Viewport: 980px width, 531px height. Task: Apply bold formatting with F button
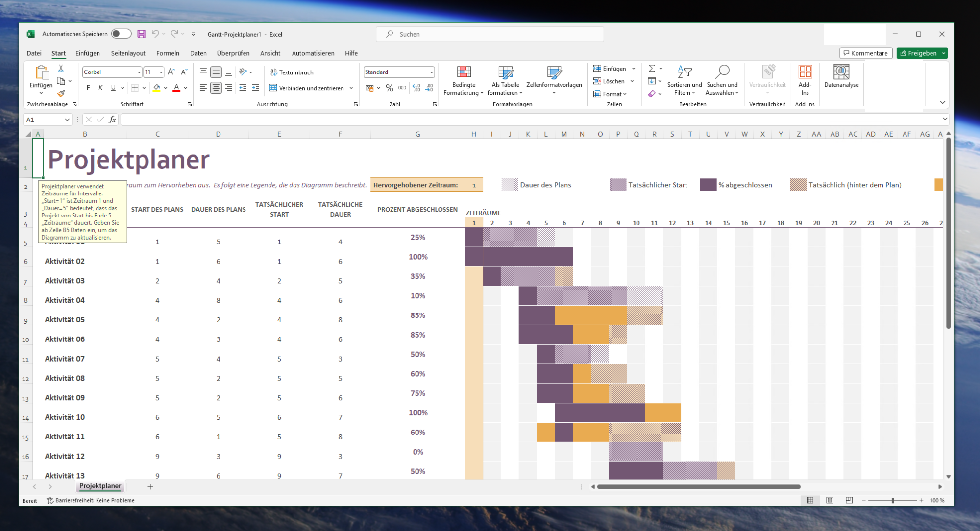[x=88, y=88]
